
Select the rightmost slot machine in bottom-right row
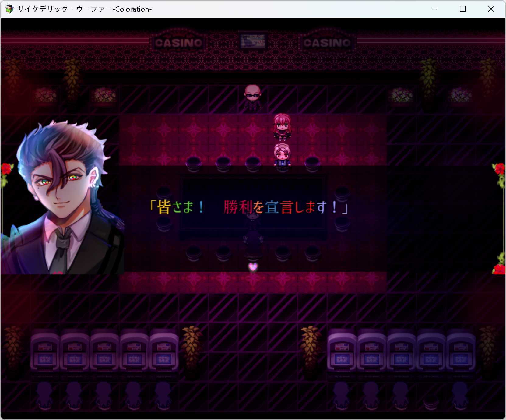point(460,352)
